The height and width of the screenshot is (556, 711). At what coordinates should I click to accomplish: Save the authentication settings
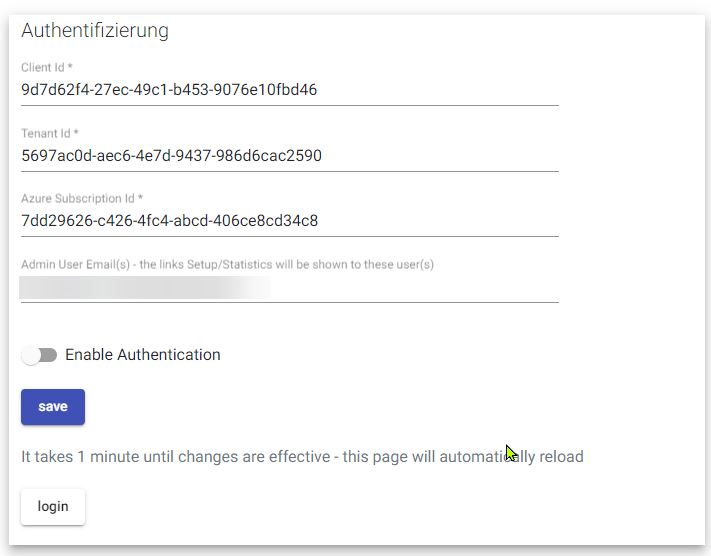(53, 407)
